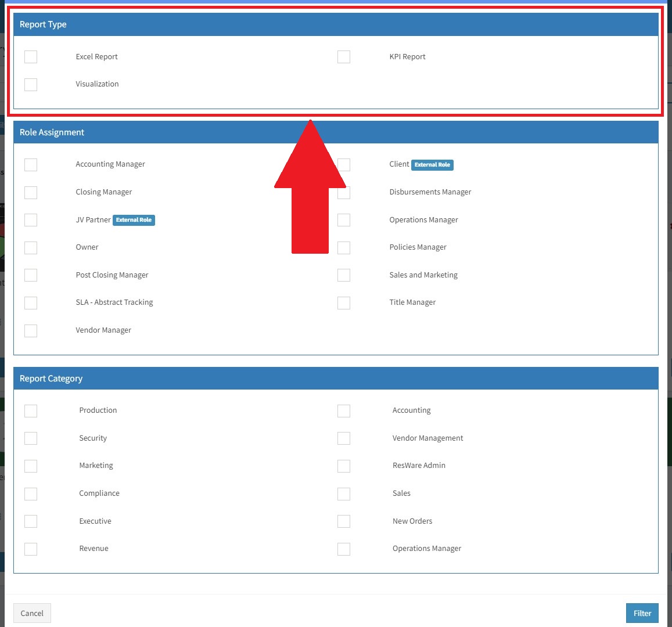Select the Operations Manager role assignment

[x=344, y=219]
